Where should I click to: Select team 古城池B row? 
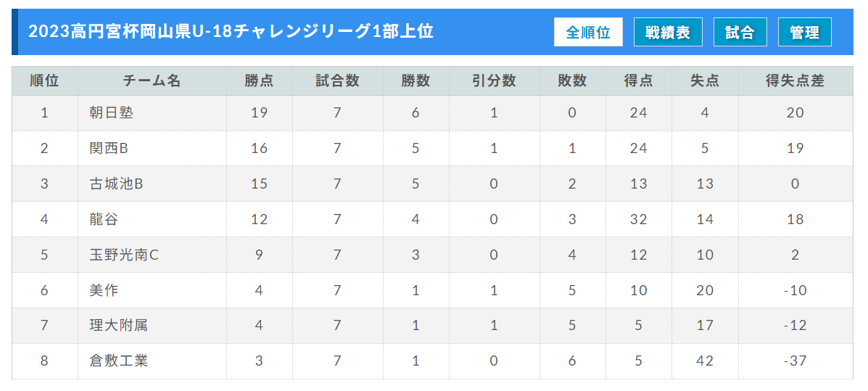click(432, 184)
